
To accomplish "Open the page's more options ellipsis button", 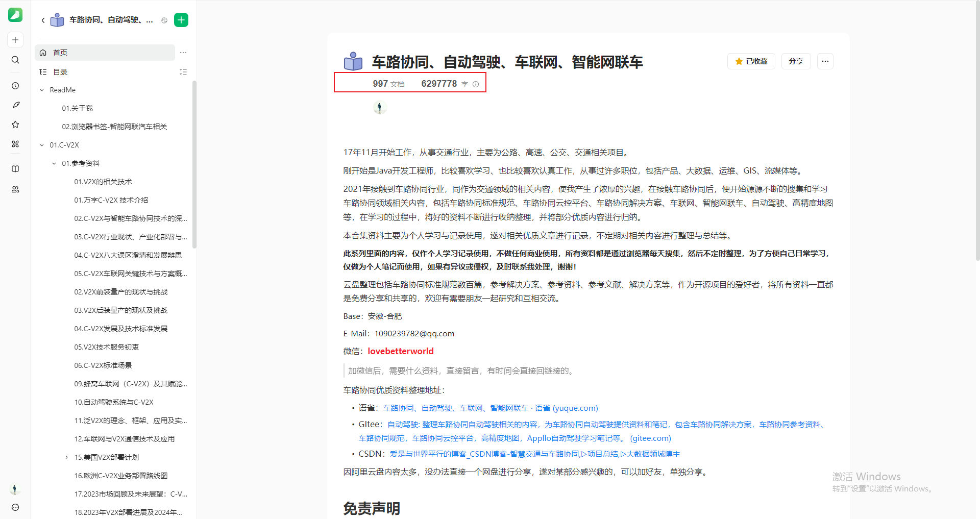I will 825,61.
